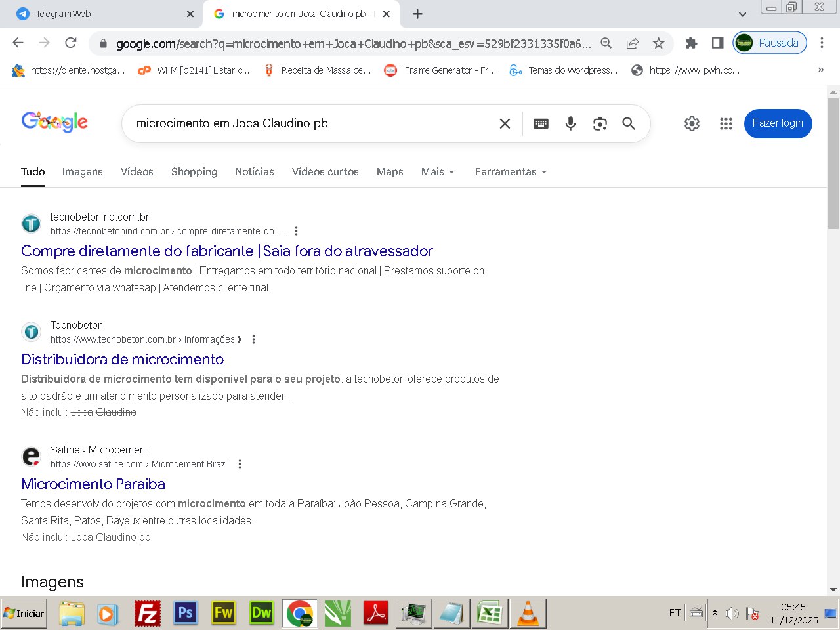This screenshot has height=630, width=840.
Task: Open Google Lens image search
Action: tap(600, 123)
